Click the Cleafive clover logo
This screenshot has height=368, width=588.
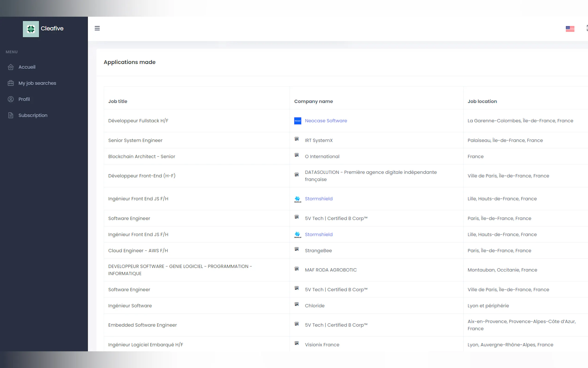tap(31, 29)
